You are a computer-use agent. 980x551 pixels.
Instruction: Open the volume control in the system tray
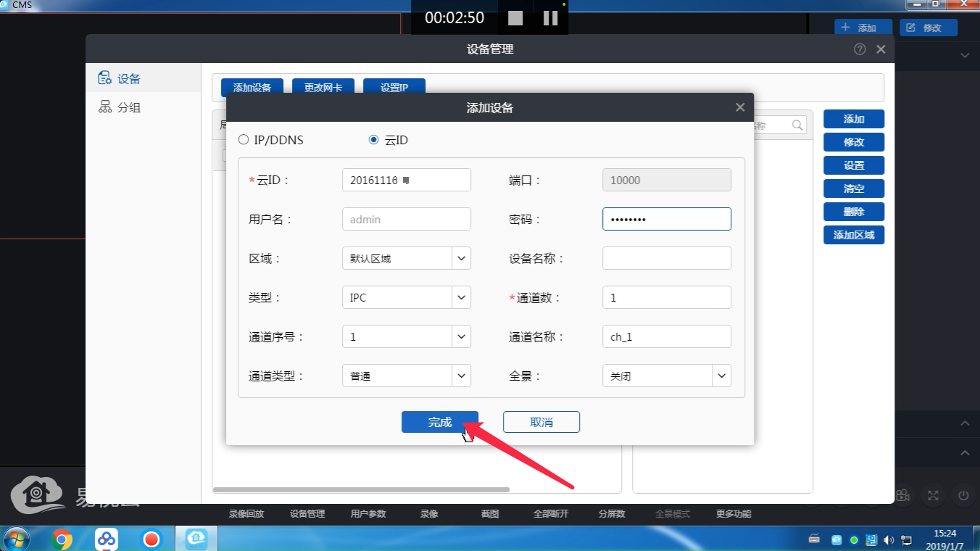pos(889,540)
